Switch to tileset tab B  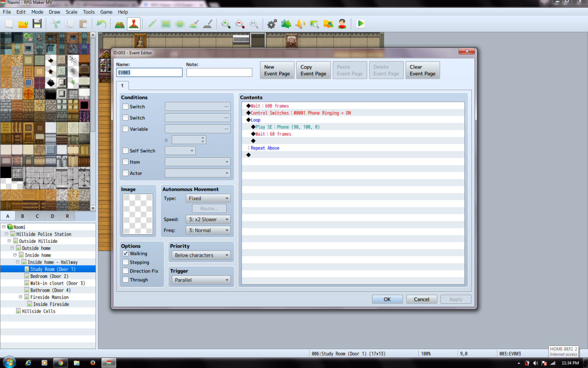click(23, 216)
